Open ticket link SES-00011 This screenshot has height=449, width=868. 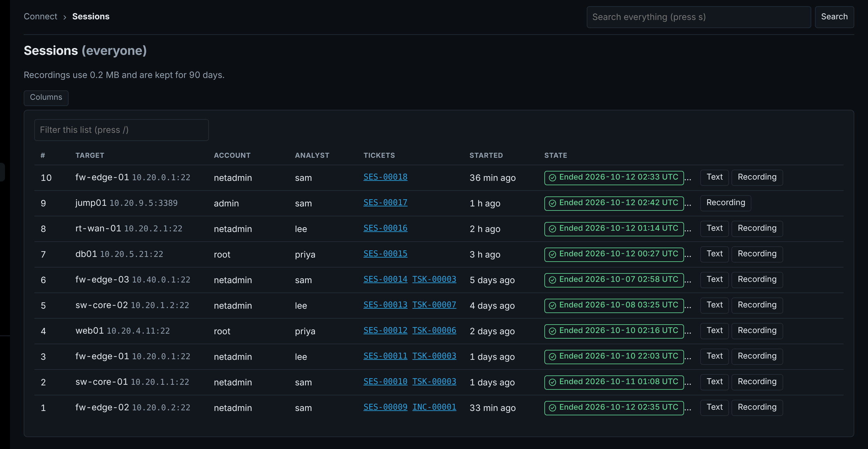(x=385, y=356)
